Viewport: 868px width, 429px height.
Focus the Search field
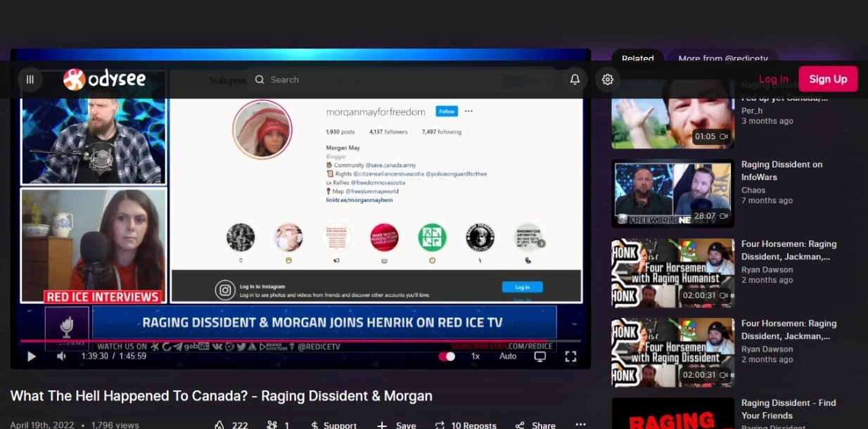(401, 79)
